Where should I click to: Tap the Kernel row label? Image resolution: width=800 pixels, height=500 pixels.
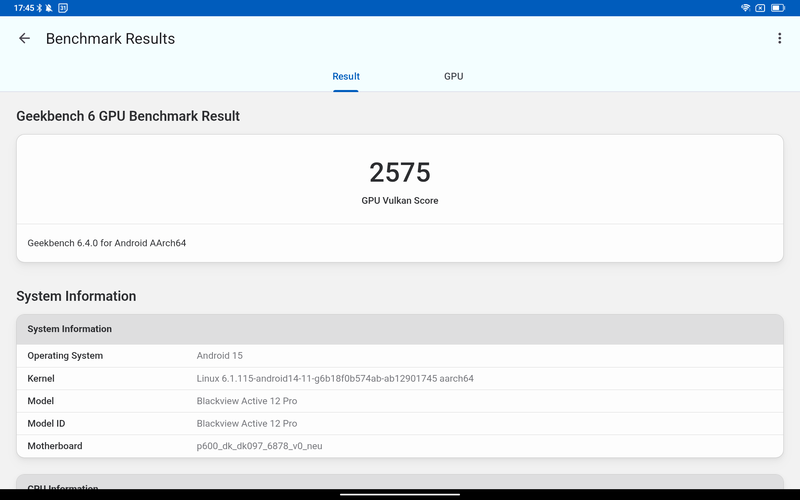coord(41,378)
